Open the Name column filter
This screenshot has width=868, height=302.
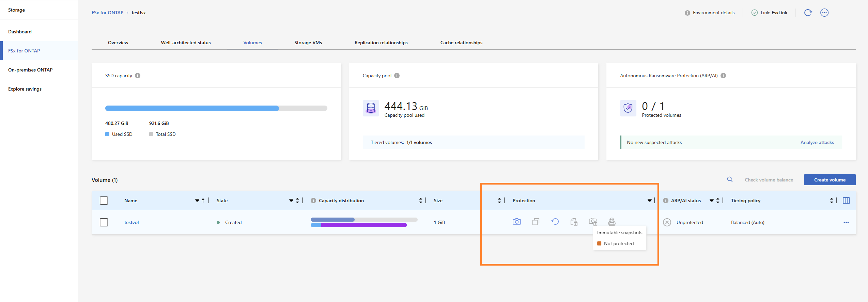197,201
